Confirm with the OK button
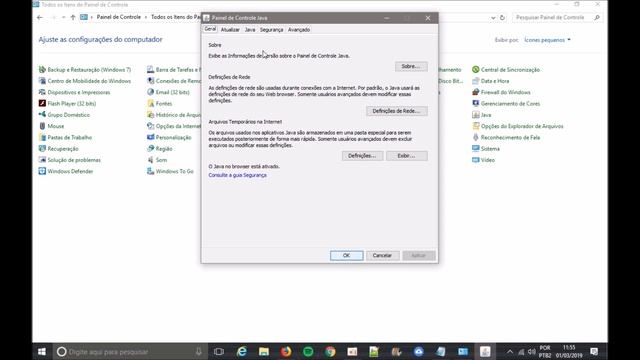 click(347, 256)
